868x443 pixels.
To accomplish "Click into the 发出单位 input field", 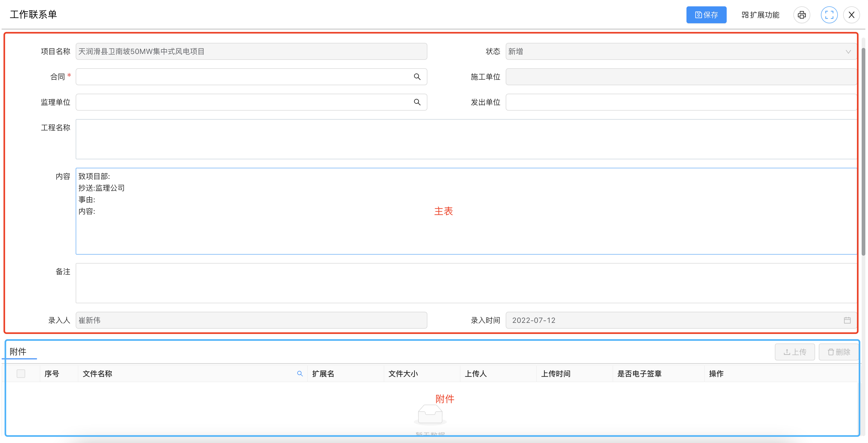I will pos(681,102).
